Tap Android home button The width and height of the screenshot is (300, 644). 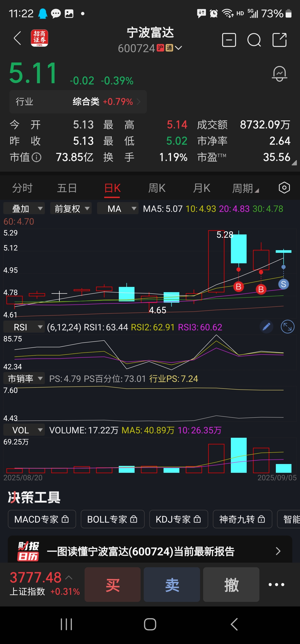(x=150, y=624)
